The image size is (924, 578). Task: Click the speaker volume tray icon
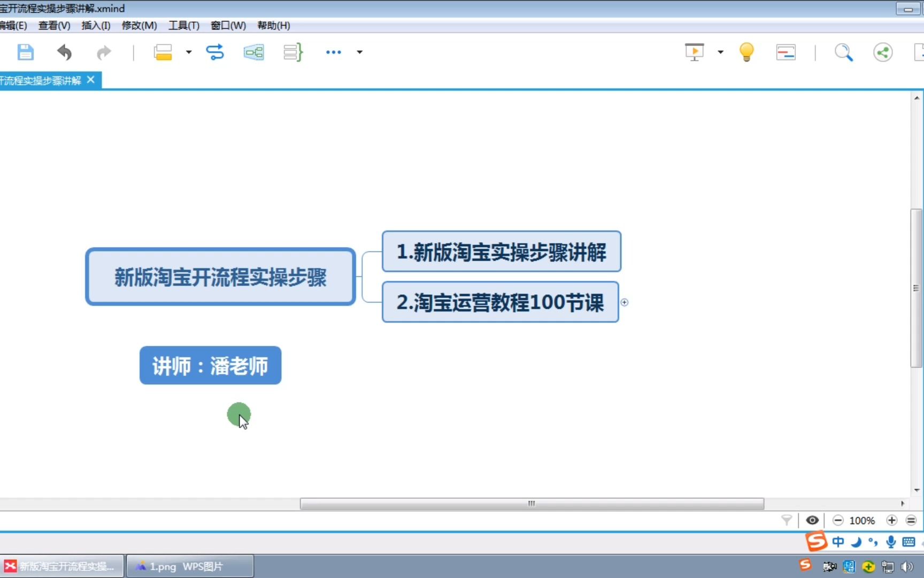click(x=907, y=566)
